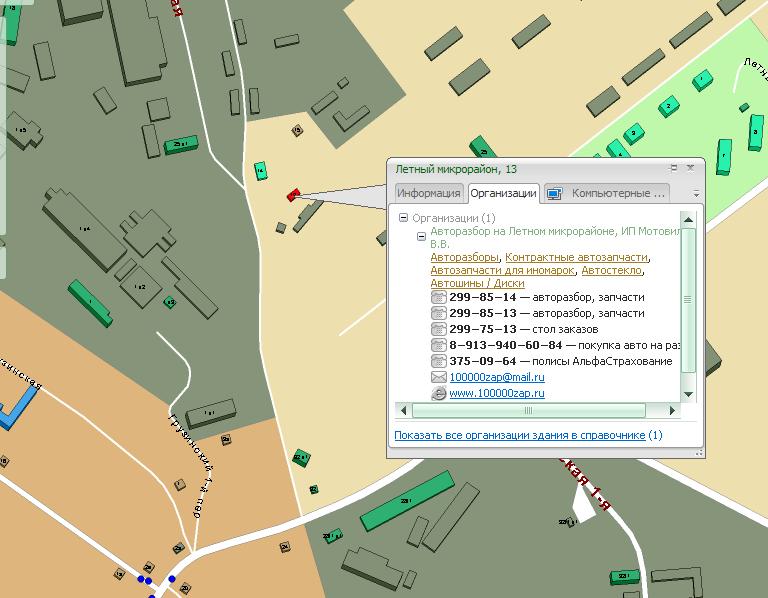Click the red selected building marker
The width and height of the screenshot is (768, 598).
(x=293, y=195)
